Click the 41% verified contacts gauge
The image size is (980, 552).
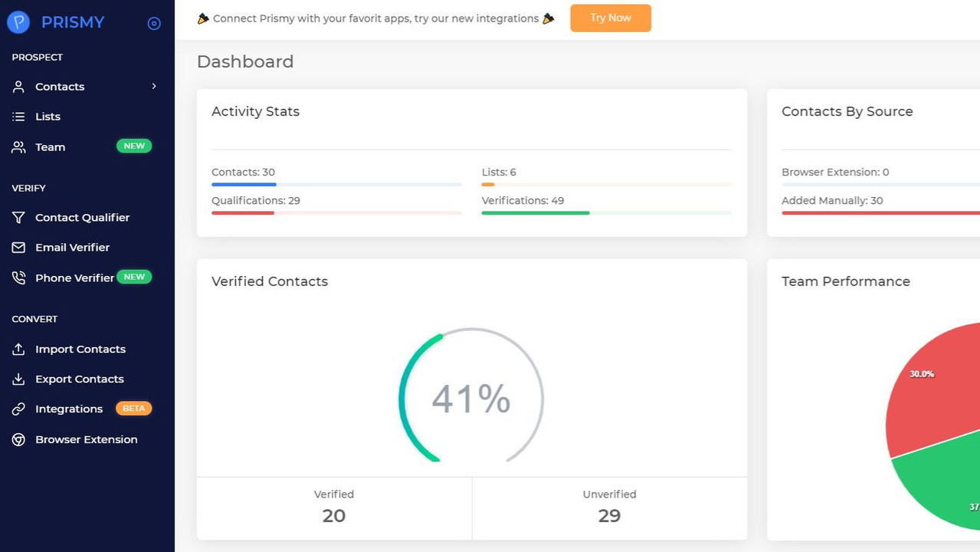(x=471, y=399)
